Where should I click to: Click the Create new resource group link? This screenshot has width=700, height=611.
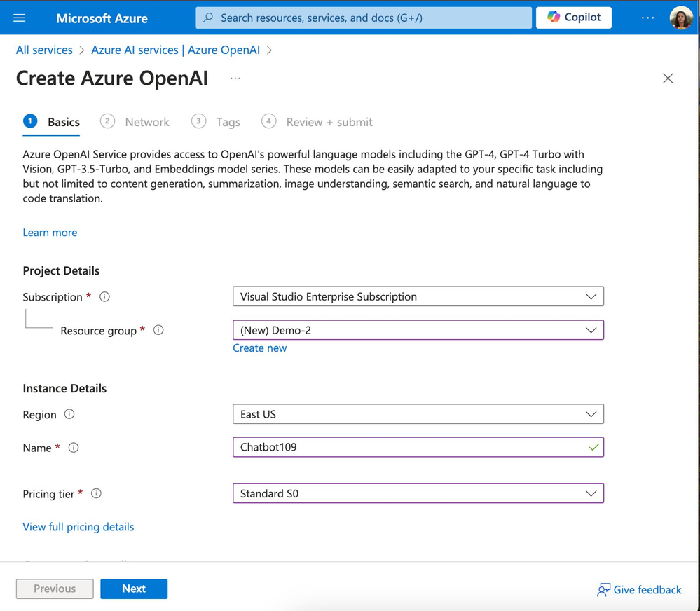259,348
